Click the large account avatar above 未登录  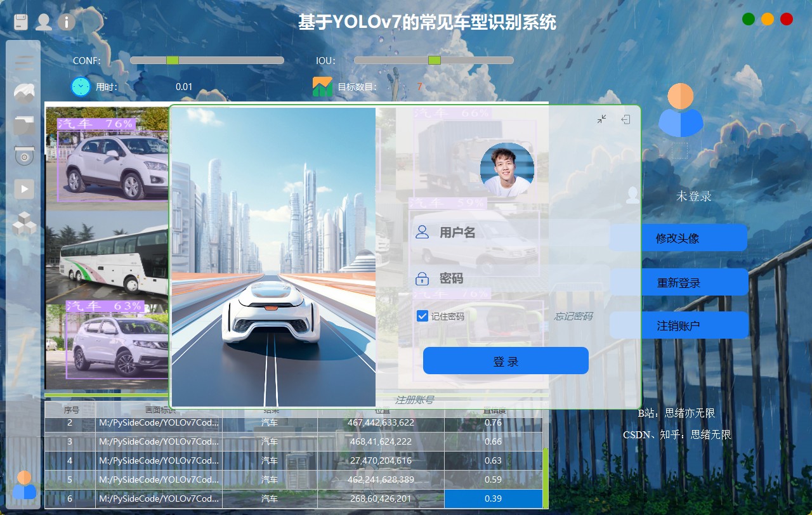pos(681,110)
